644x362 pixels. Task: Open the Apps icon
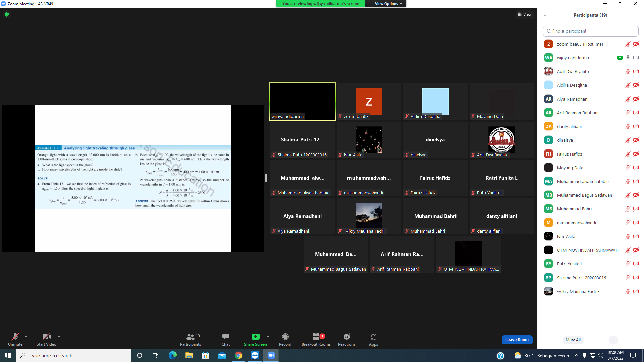pyautogui.click(x=374, y=337)
